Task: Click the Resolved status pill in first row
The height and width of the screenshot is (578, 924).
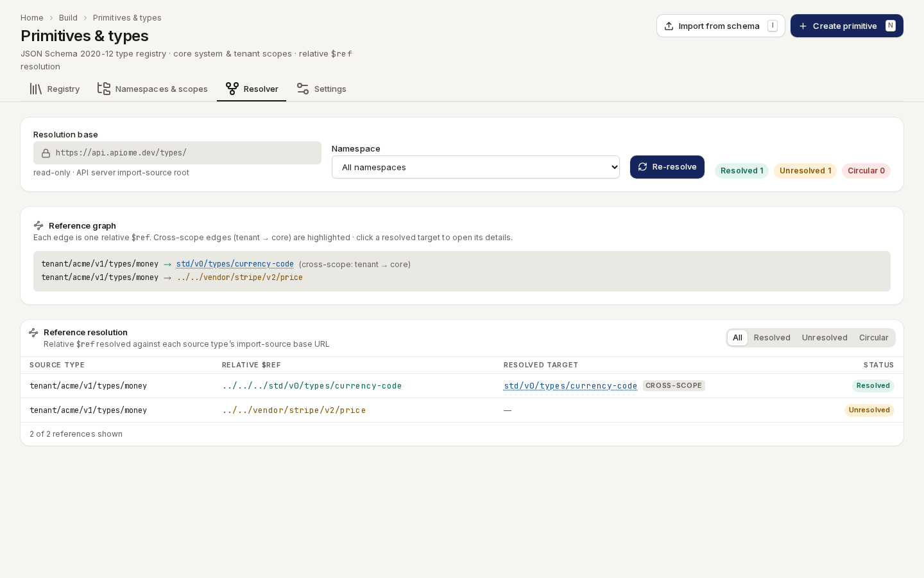Action: click(873, 386)
